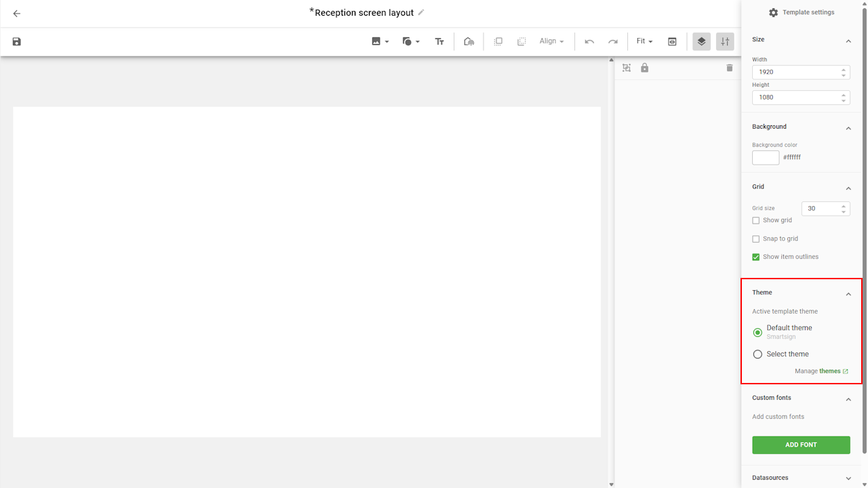Preview the template with eye icon
The width and height of the screenshot is (868, 488).
pos(672,42)
